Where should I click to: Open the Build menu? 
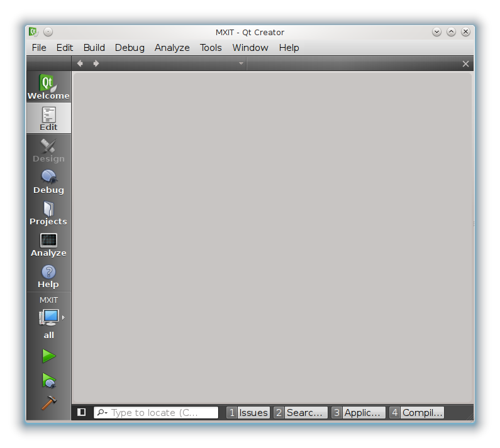tap(94, 48)
